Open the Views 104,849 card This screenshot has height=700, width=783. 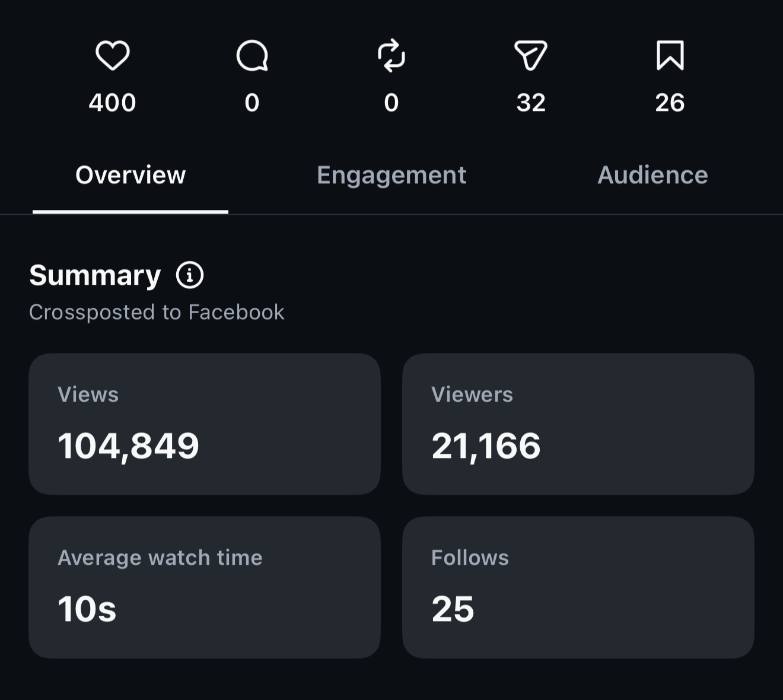point(205,424)
